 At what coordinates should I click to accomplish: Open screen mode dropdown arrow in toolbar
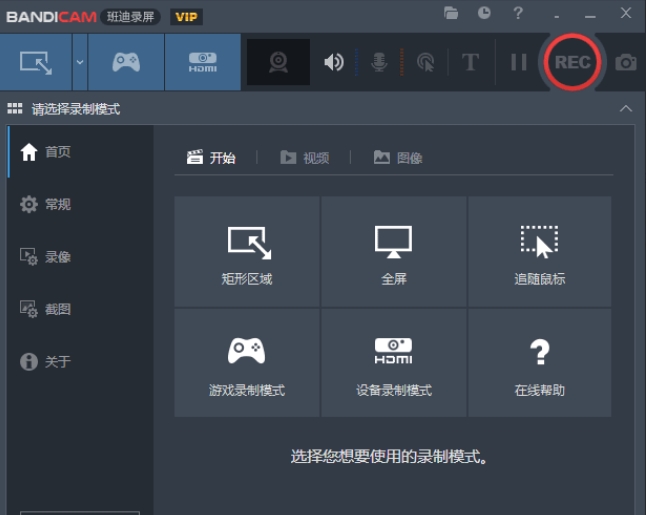(80, 62)
